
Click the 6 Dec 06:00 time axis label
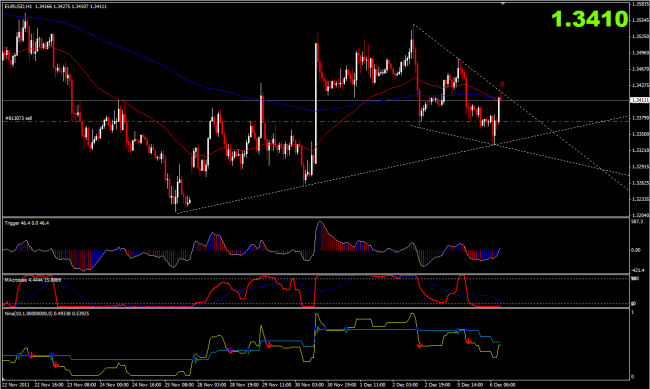point(502,385)
